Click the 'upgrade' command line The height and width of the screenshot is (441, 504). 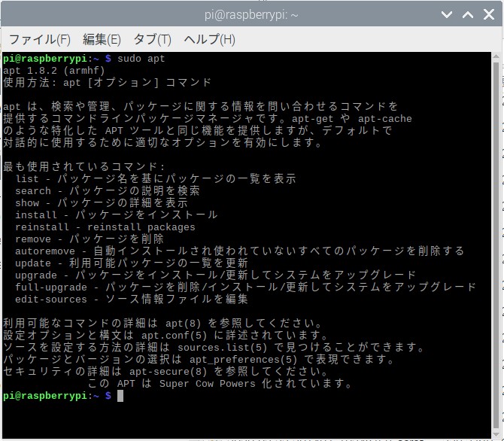click(x=216, y=275)
